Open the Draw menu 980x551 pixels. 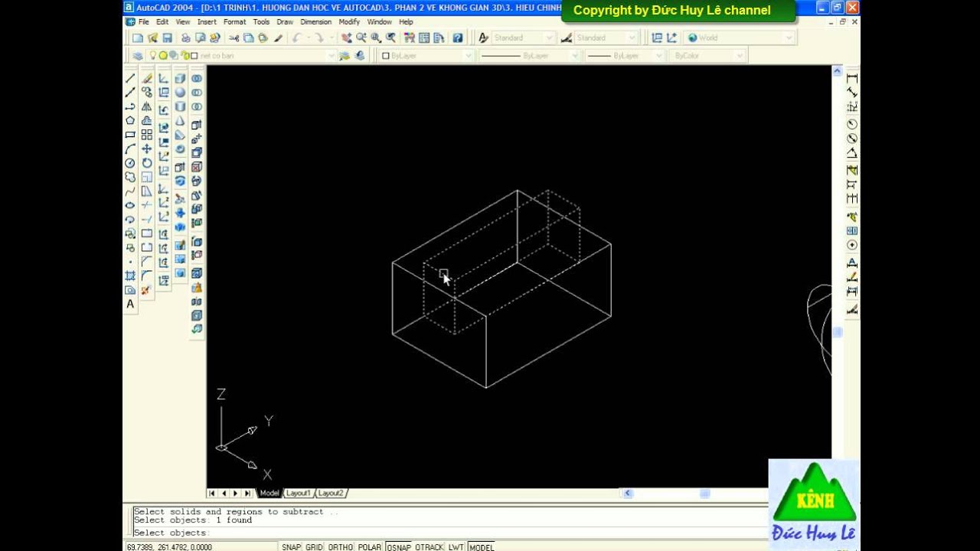(285, 22)
